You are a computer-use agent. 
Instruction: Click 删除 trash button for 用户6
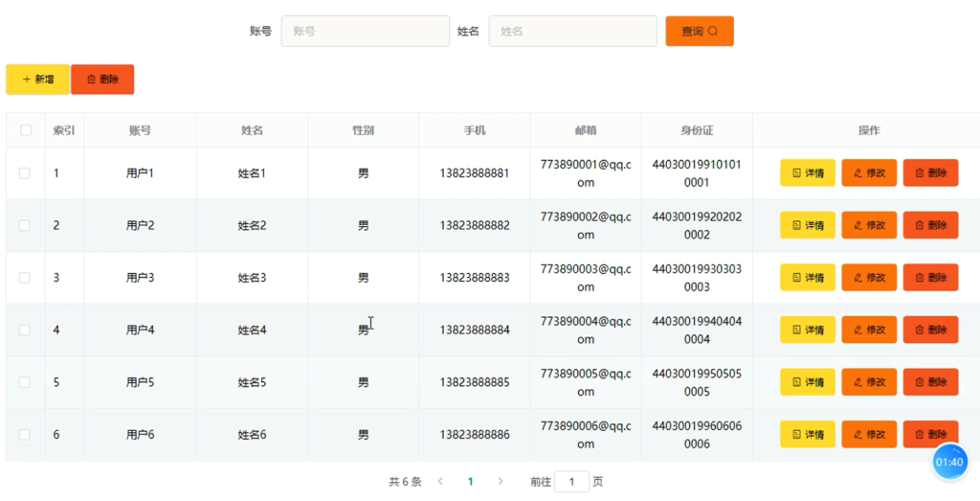pyautogui.click(x=930, y=434)
